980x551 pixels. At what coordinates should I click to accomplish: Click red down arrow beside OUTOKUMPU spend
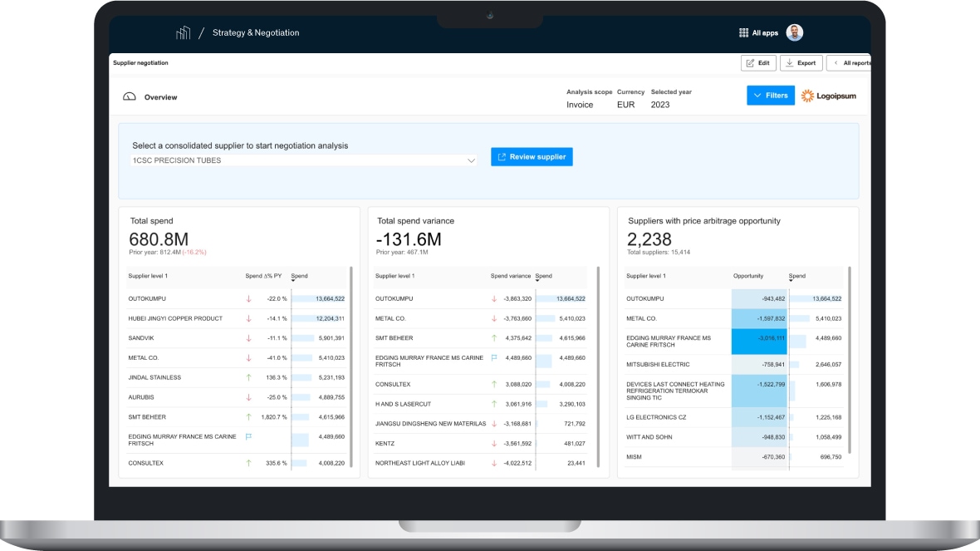pos(248,298)
